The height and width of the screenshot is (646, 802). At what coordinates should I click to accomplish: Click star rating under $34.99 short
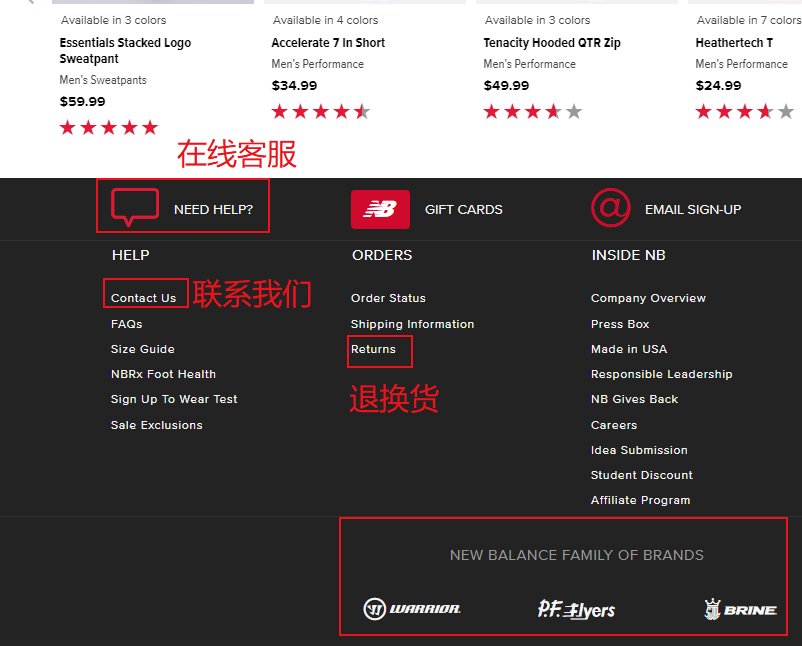point(321,112)
